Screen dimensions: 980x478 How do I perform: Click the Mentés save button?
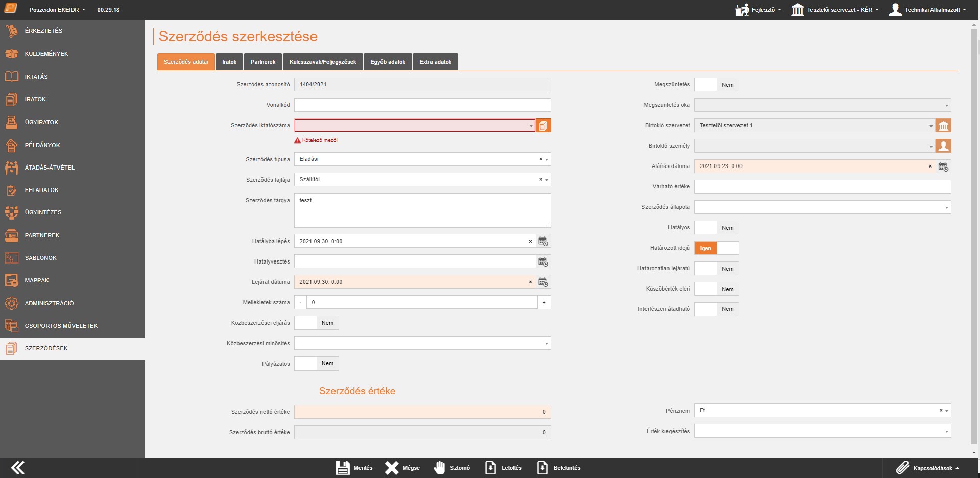[x=354, y=468]
